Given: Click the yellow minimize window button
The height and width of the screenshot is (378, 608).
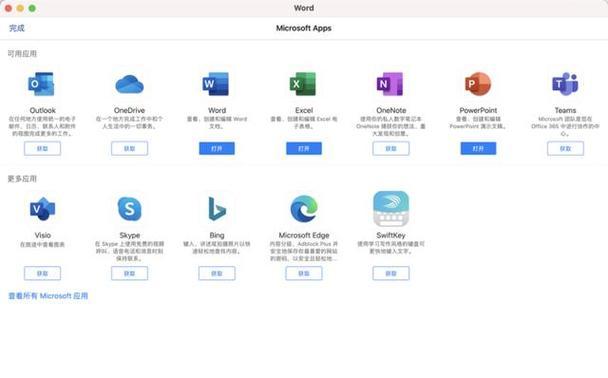Looking at the screenshot, I should (20, 8).
